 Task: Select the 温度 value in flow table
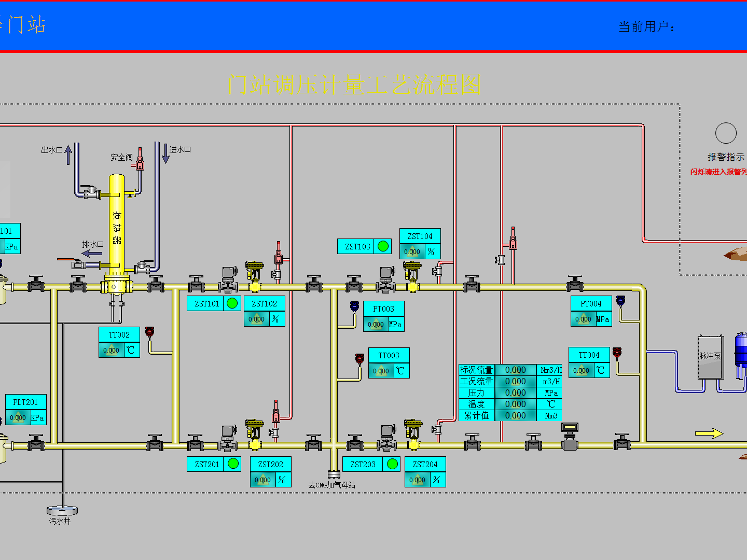point(516,404)
